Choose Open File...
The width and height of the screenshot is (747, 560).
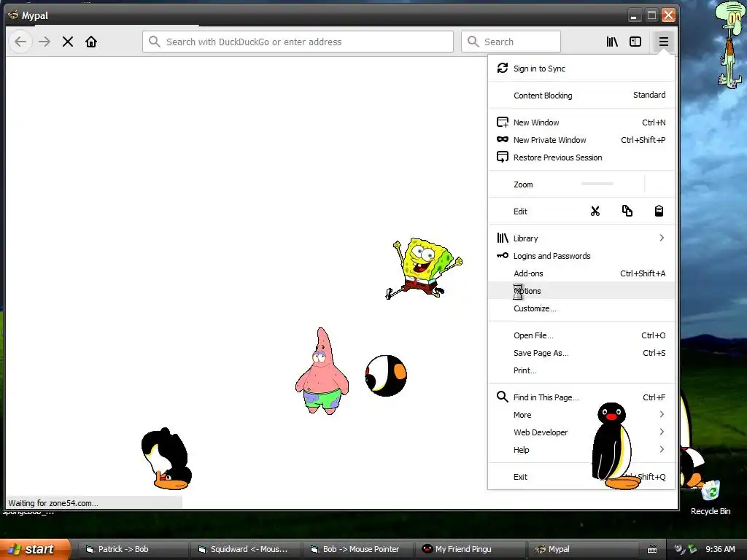click(581, 335)
